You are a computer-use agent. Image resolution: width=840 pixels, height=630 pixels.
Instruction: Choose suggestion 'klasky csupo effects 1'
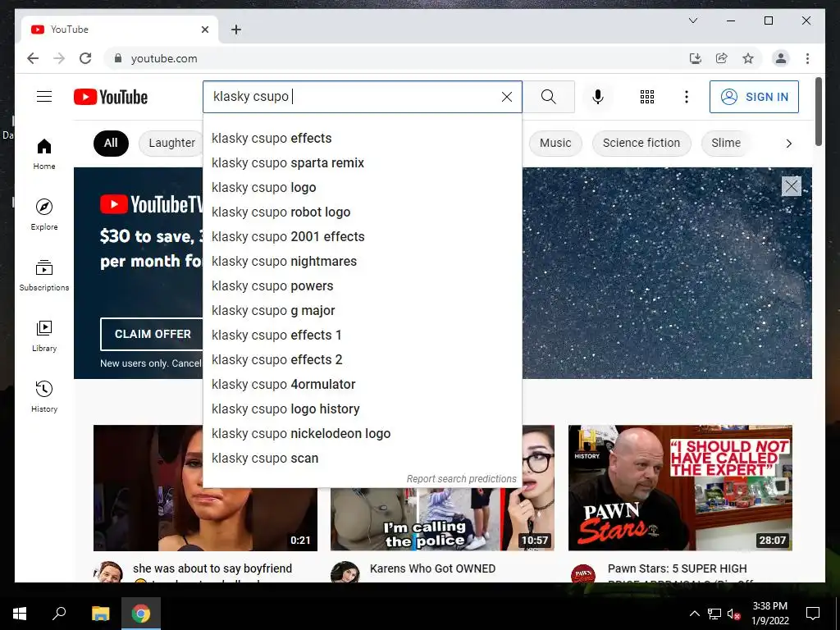point(362,336)
